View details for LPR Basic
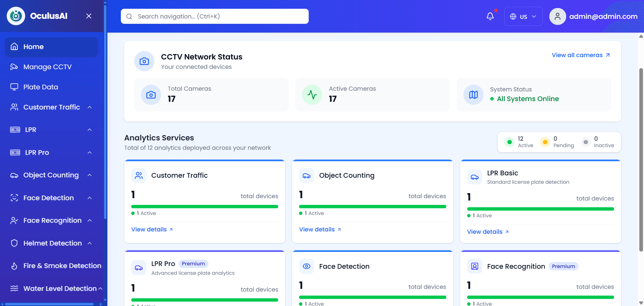This screenshot has height=306, width=644. (x=488, y=232)
